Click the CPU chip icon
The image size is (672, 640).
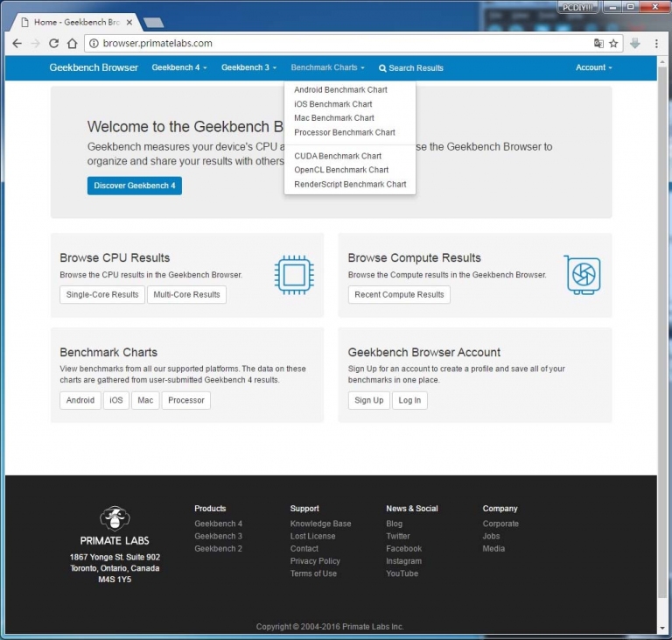(294, 275)
